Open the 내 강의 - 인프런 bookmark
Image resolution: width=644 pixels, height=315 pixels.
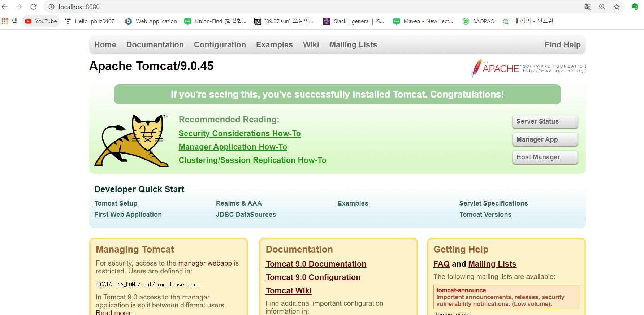528,21
